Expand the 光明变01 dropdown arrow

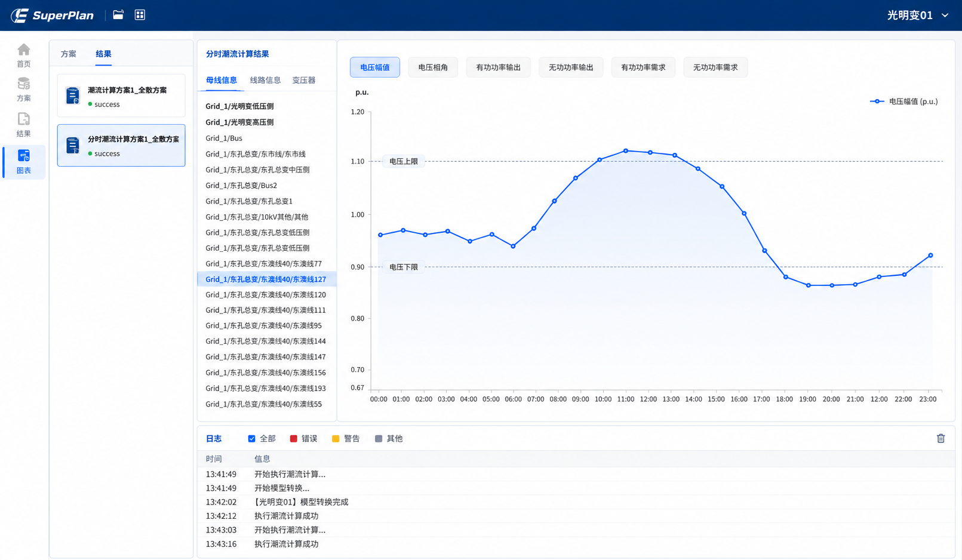945,16
